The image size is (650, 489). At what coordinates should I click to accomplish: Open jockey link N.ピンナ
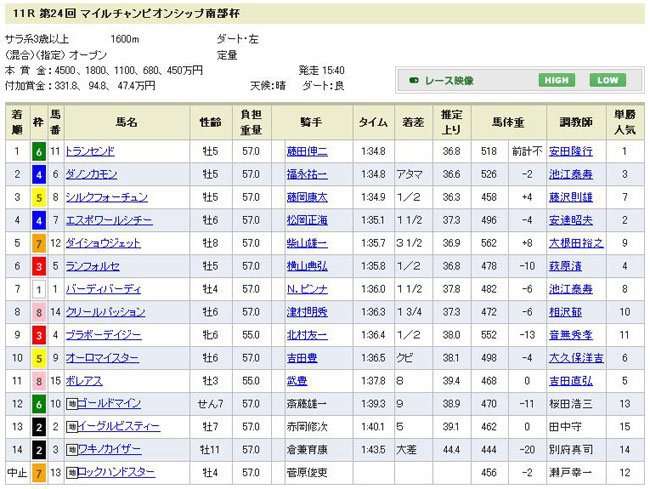[305, 289]
